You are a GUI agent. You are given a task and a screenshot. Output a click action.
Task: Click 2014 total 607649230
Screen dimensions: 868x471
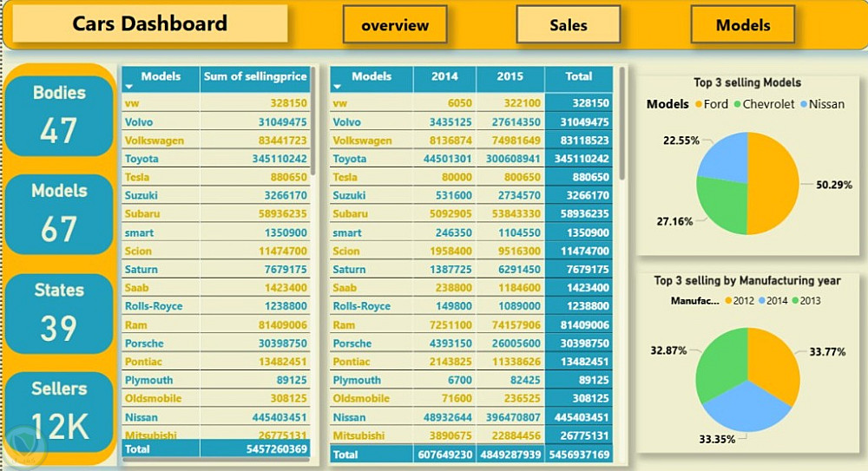click(445, 455)
